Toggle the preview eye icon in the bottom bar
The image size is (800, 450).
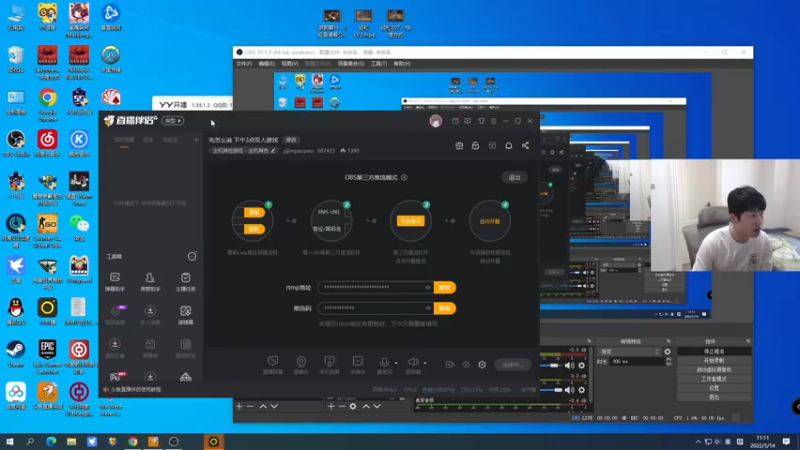pyautogui.click(x=466, y=365)
